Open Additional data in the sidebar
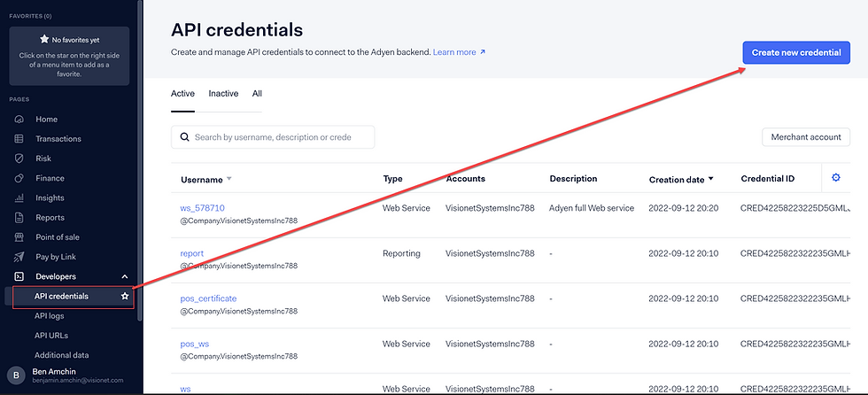This screenshot has height=395, width=868. [x=61, y=355]
